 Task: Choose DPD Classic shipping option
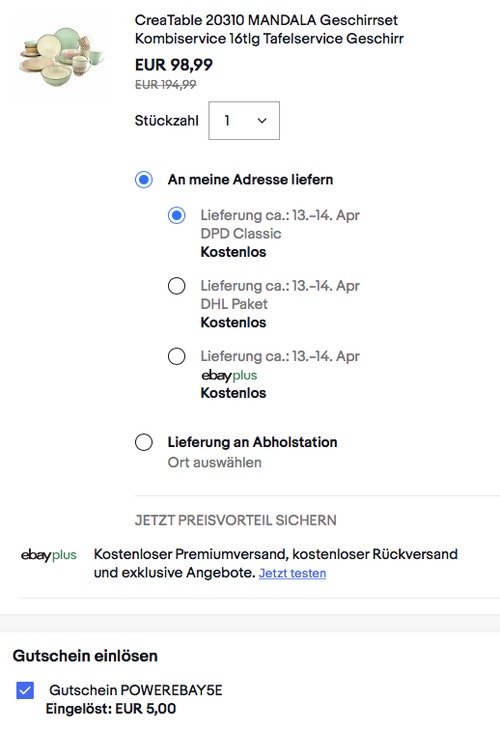(176, 216)
